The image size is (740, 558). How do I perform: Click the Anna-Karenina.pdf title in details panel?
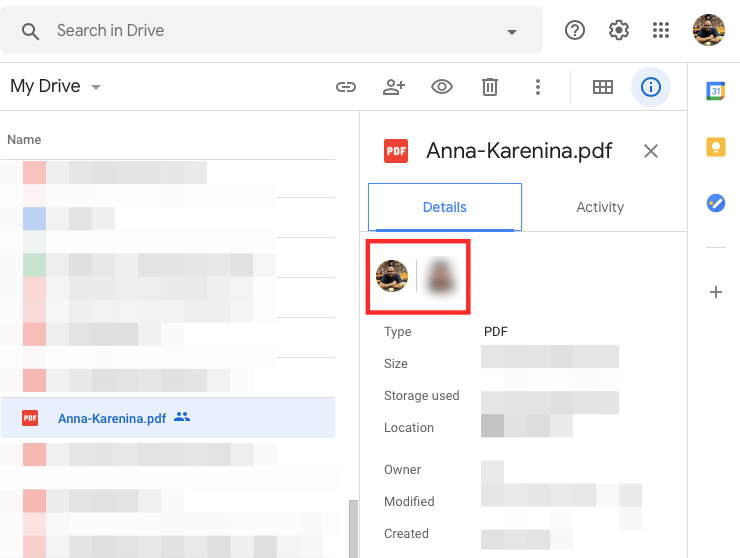[x=519, y=151]
